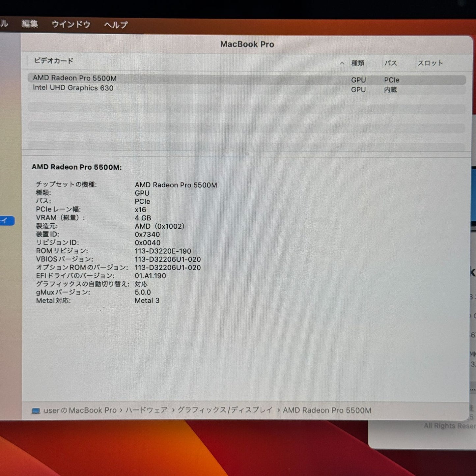Select the Intel UHD Graphics 630 row

coord(247,89)
